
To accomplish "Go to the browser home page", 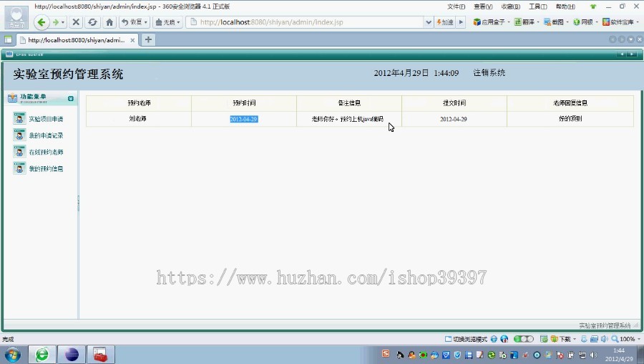I will pos(109,22).
